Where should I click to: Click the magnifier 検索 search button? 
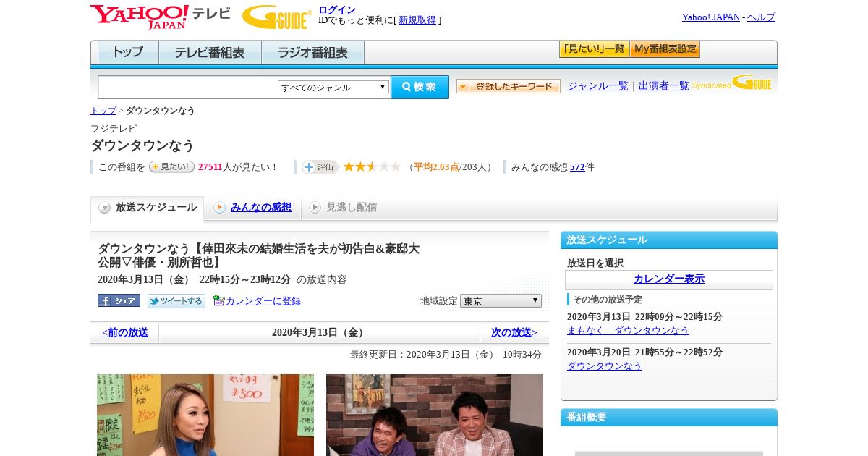[420, 87]
